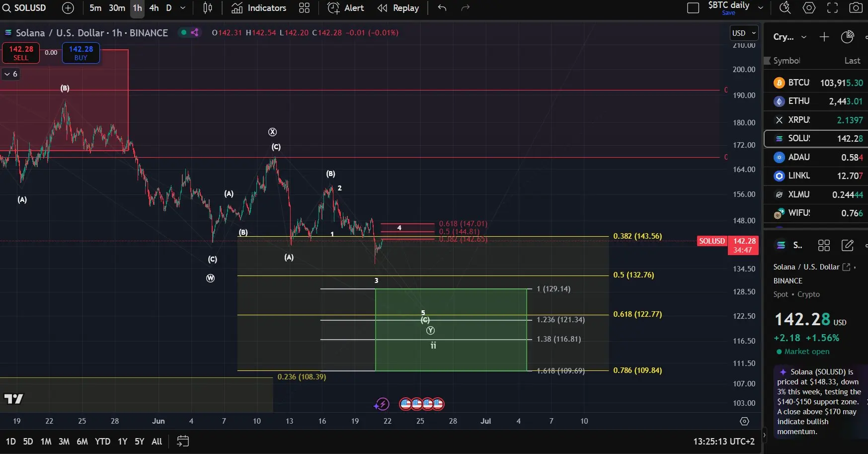Click the TradingView logo on chart
The height and width of the screenshot is (454, 868).
(13, 399)
